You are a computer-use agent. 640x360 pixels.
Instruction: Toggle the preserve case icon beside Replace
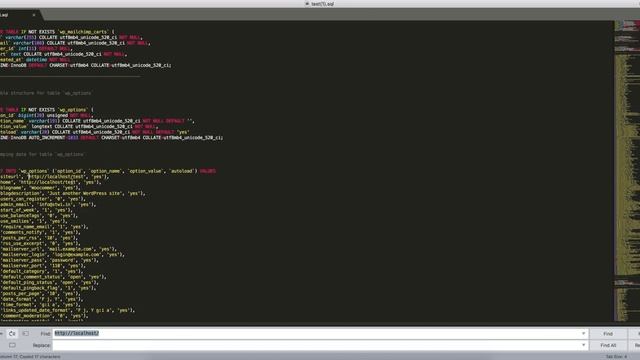(12, 345)
